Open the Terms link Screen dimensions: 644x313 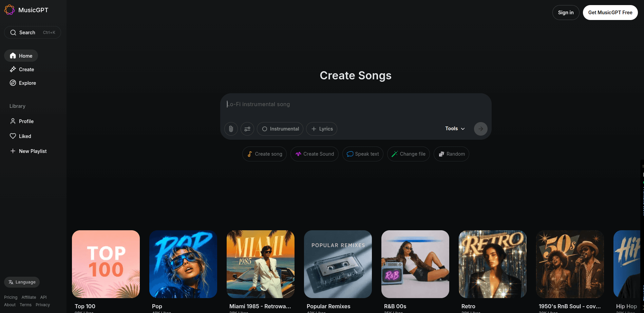coord(25,305)
